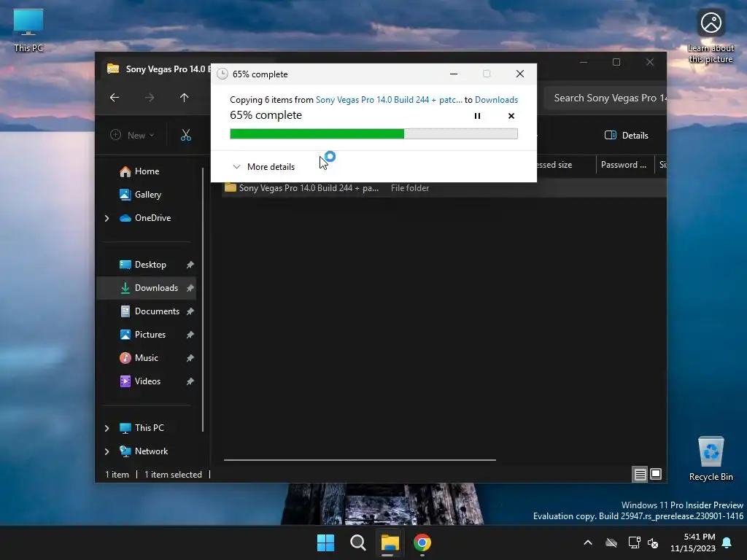Click the pin icon beside Videos

pos(190,381)
